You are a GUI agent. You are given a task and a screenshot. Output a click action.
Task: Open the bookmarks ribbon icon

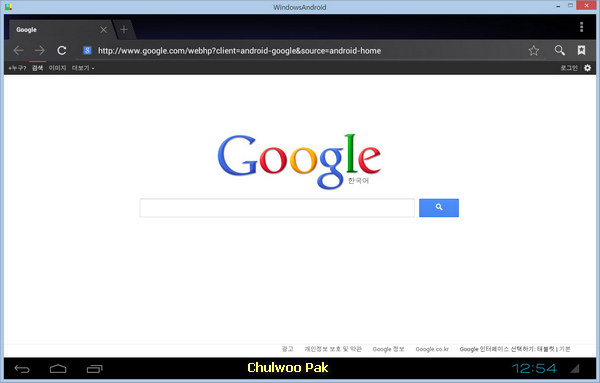[581, 50]
